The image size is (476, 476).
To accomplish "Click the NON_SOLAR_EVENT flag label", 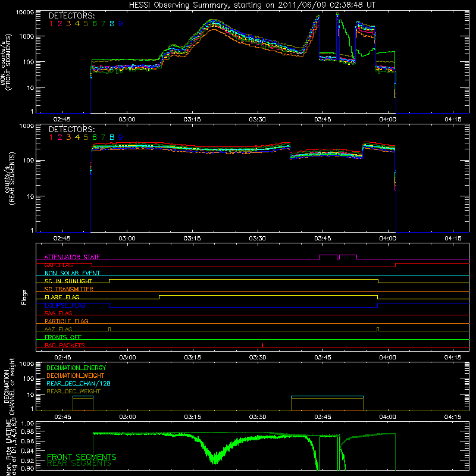I will tap(72, 273).
